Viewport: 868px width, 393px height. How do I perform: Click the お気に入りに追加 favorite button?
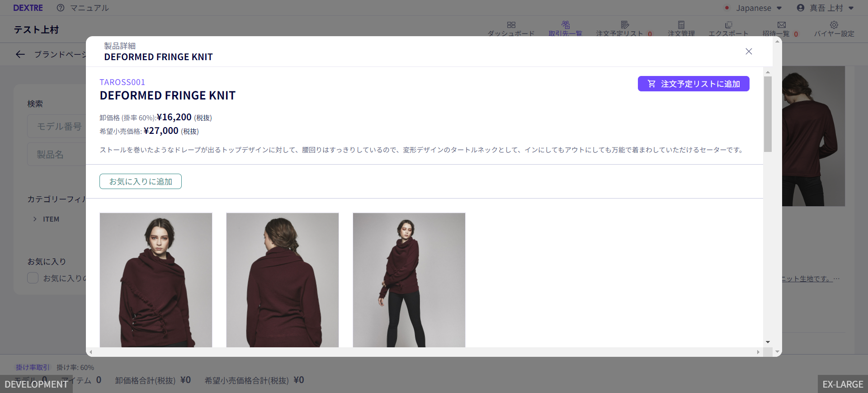pyautogui.click(x=141, y=181)
